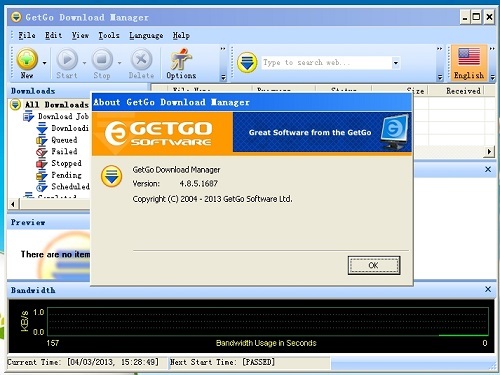Click the download list right scroll arrow
The height and width of the screenshot is (375, 500).
[489, 152]
